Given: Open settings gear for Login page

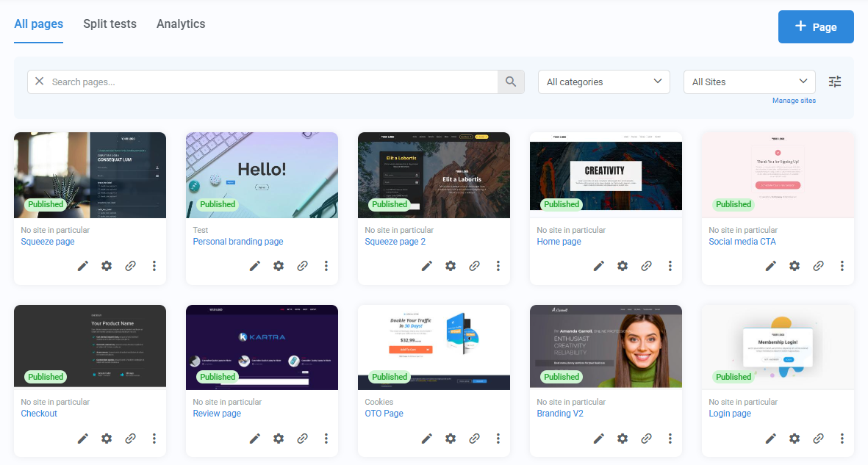Looking at the screenshot, I should [795, 439].
